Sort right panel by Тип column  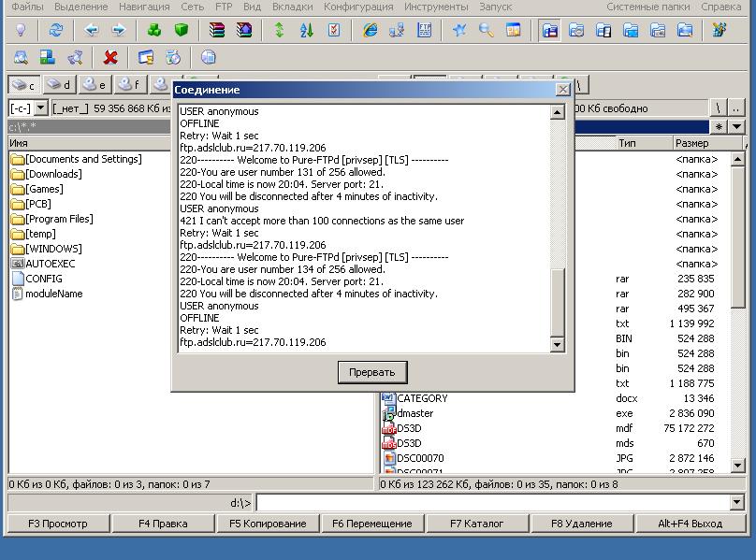pyautogui.click(x=644, y=143)
